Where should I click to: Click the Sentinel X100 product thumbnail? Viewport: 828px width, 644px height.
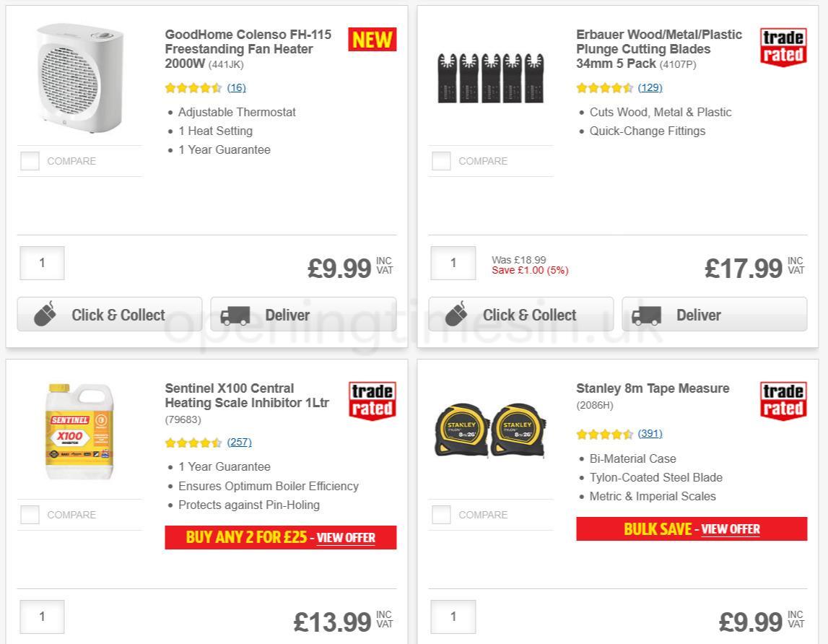coord(80,432)
